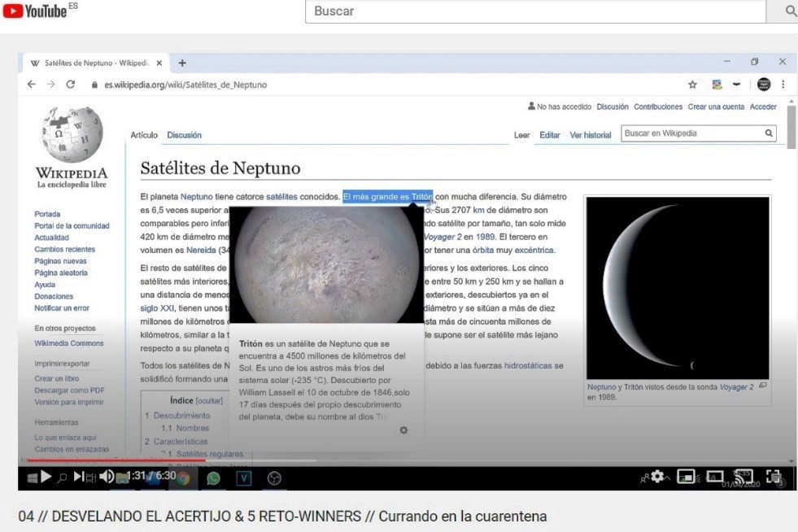
Task: Seek using the red video progress bar
Action: 163,461
